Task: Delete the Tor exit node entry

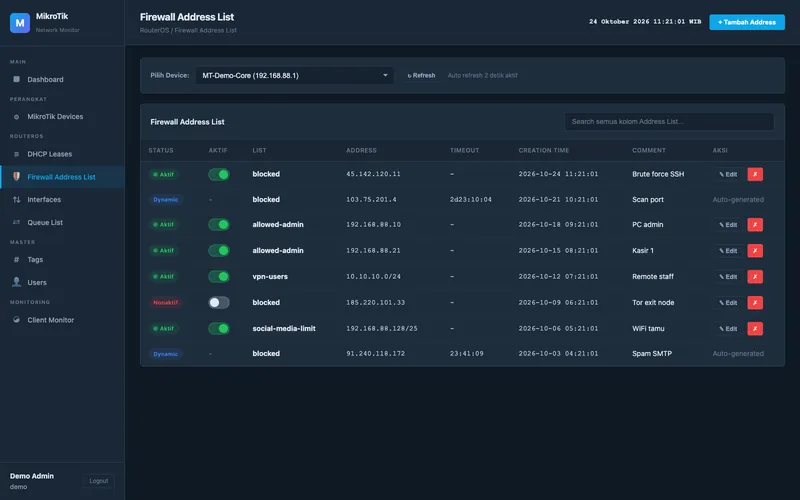Action: click(755, 303)
